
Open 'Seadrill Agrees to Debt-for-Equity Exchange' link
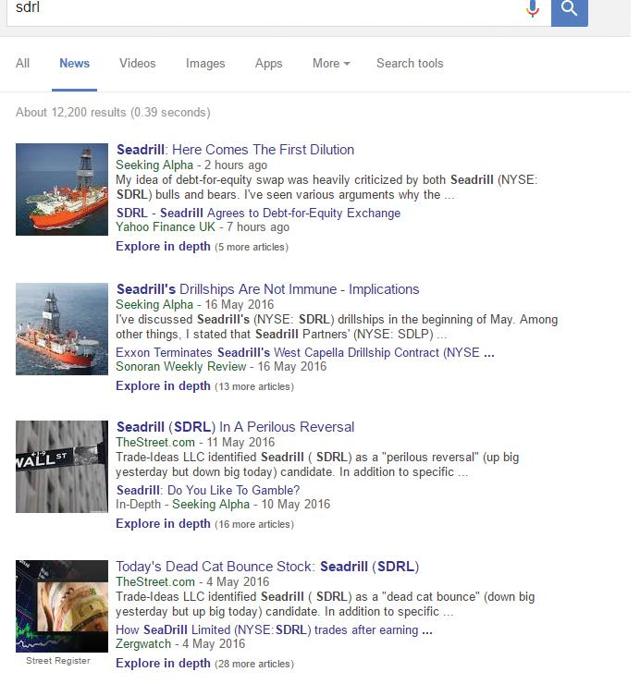(258, 213)
